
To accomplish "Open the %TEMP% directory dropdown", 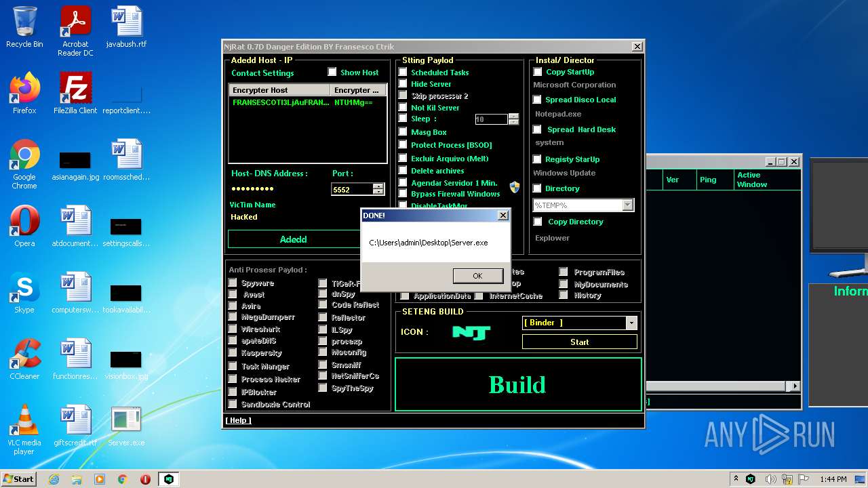I will click(x=627, y=205).
